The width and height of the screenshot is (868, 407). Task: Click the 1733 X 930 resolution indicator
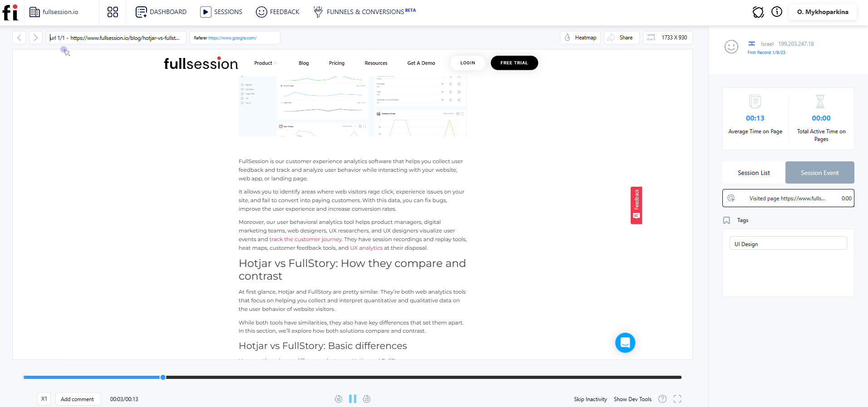coord(668,38)
